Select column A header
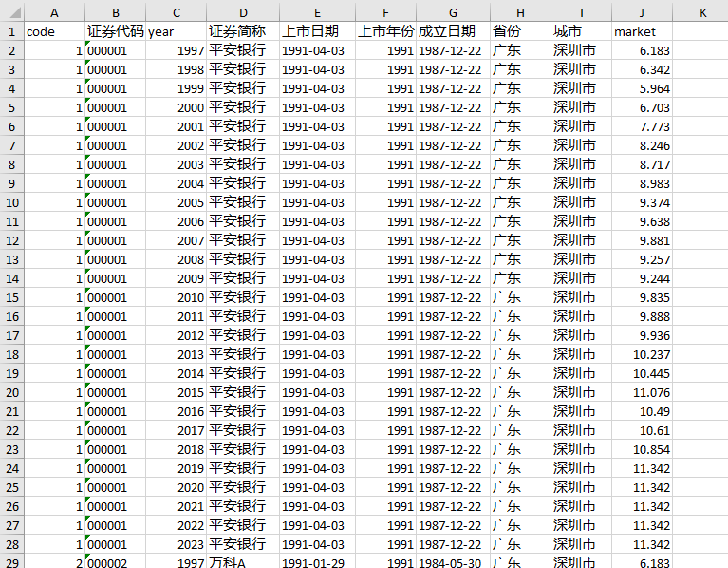The width and height of the screenshot is (728, 568). [x=54, y=12]
